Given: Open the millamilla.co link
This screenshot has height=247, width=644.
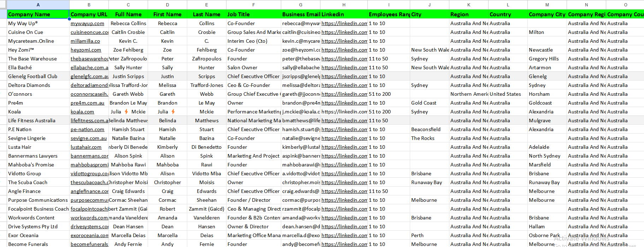Looking at the screenshot, I should click(85, 41).
